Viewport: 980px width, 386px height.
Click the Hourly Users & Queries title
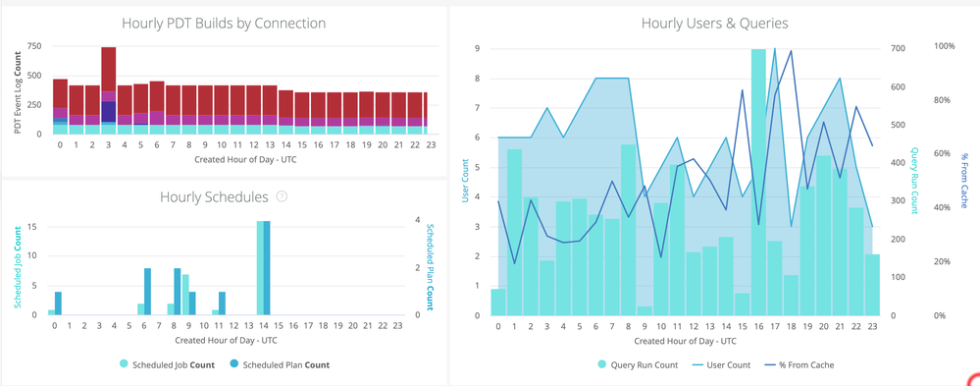(714, 24)
